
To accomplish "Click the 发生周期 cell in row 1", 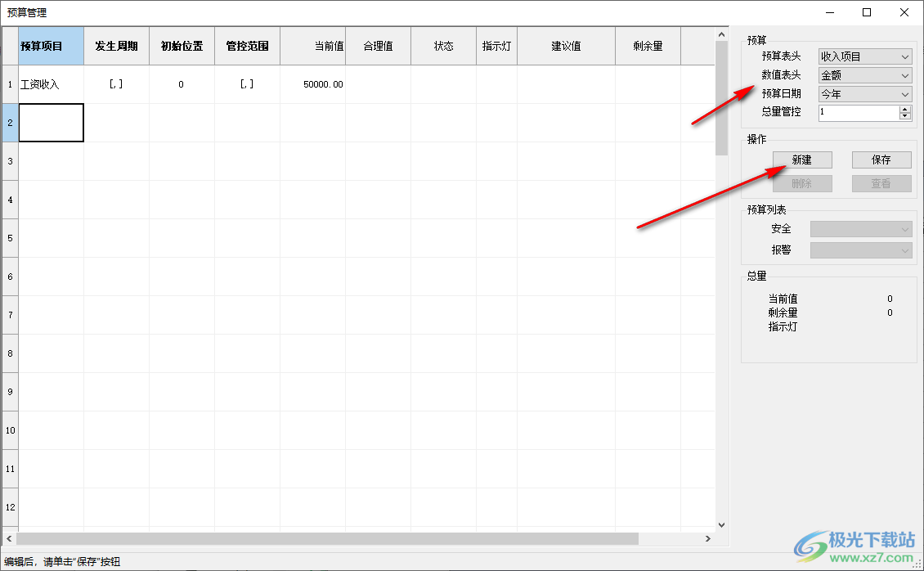I will [x=117, y=84].
